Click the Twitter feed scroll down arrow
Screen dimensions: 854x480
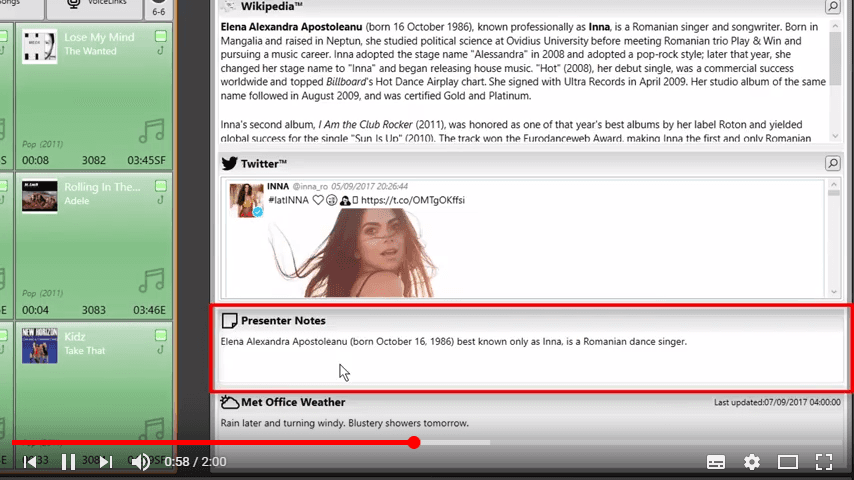pos(833,292)
